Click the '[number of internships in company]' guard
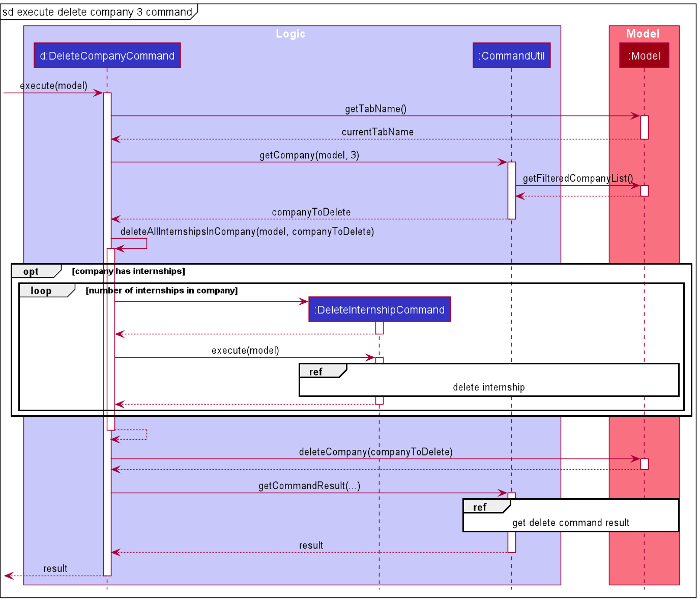Screen dimensions: 700x601 pos(162,290)
